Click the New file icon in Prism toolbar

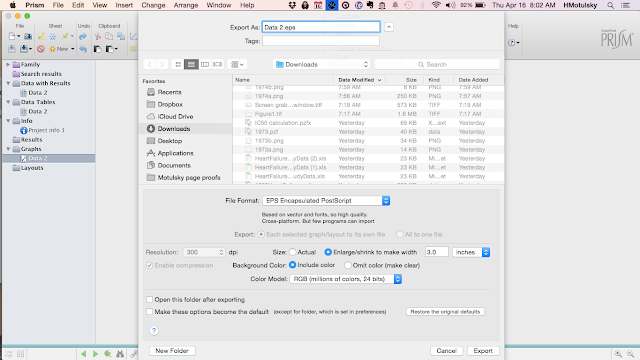12,36
